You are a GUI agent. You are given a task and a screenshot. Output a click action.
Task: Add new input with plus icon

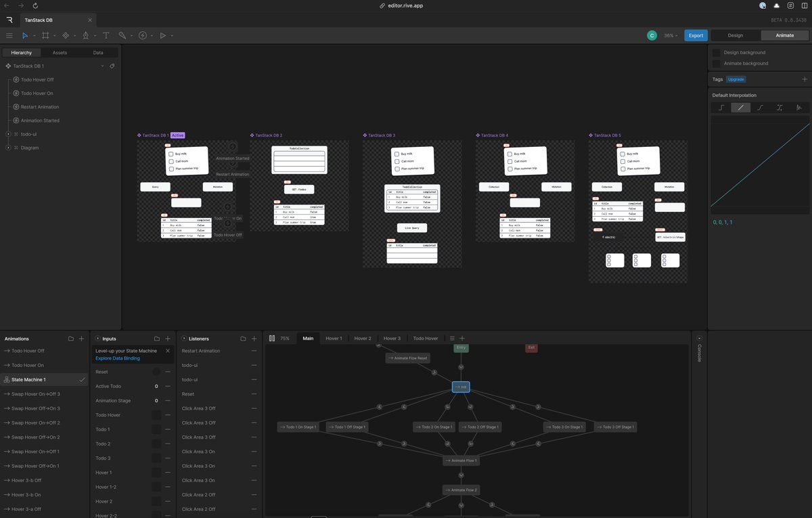(x=168, y=339)
